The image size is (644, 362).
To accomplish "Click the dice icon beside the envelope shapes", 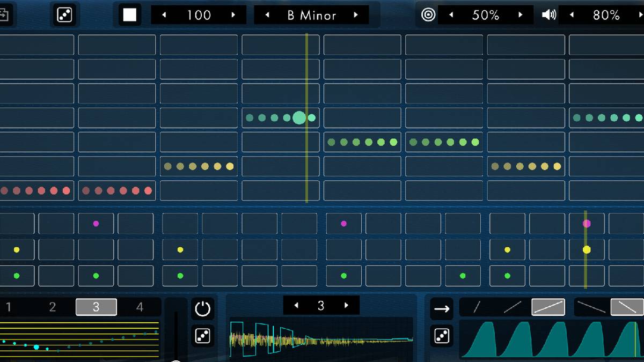I will coord(441,337).
